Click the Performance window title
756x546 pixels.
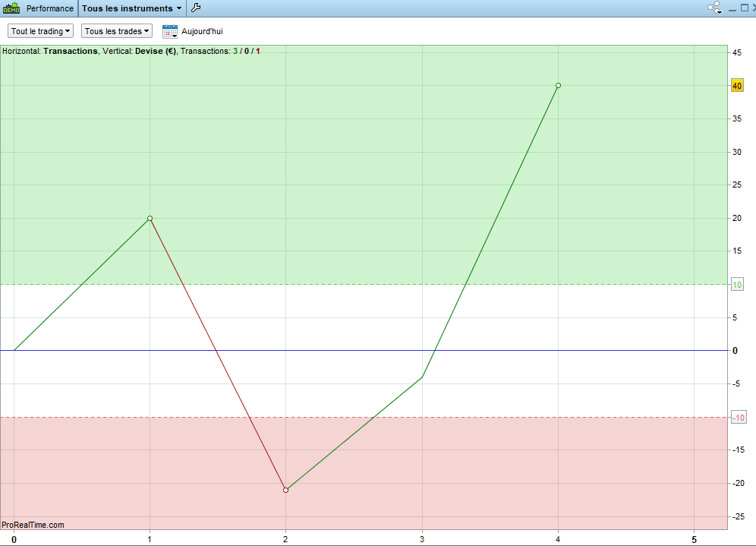click(x=49, y=8)
